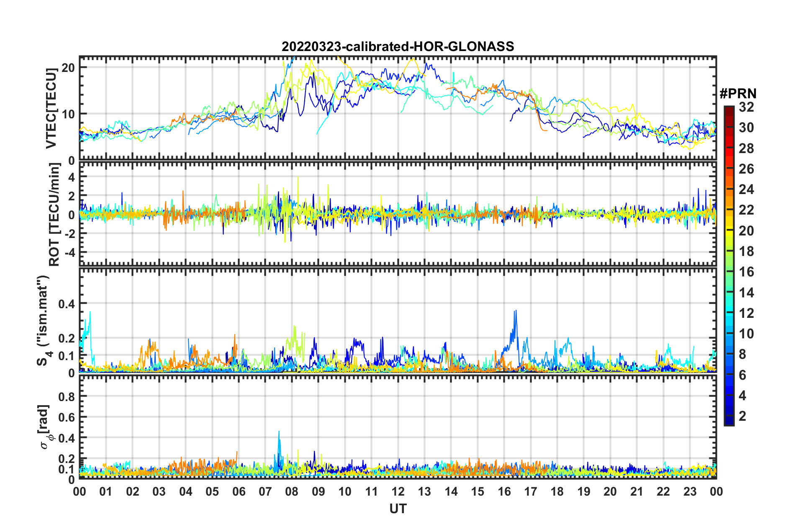
Task: Click the yellow band of the PRN colorbar
Action: coord(729,229)
